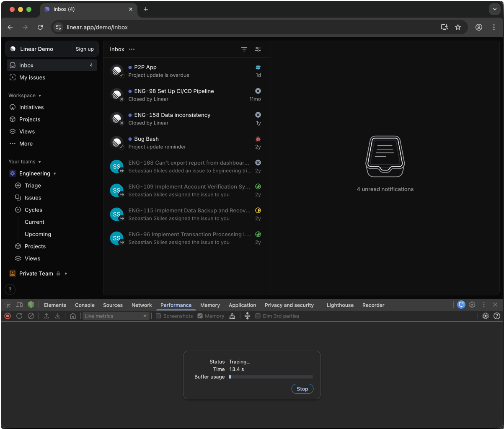This screenshot has height=429, width=504.
Task: Click the Buffer usage progress bar
Action: [271, 377]
